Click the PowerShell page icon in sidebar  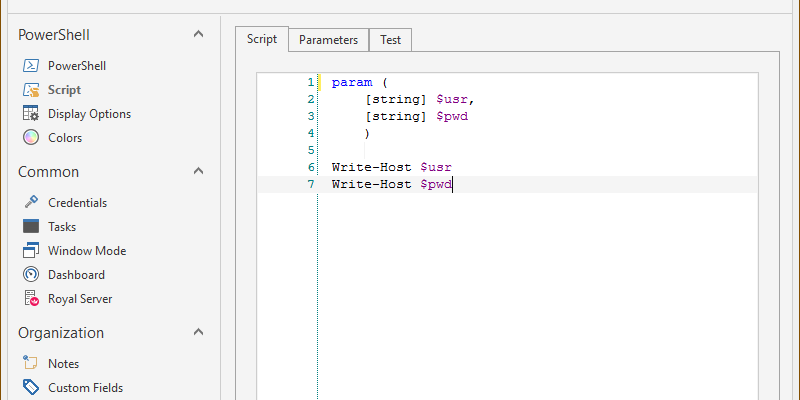click(x=30, y=66)
